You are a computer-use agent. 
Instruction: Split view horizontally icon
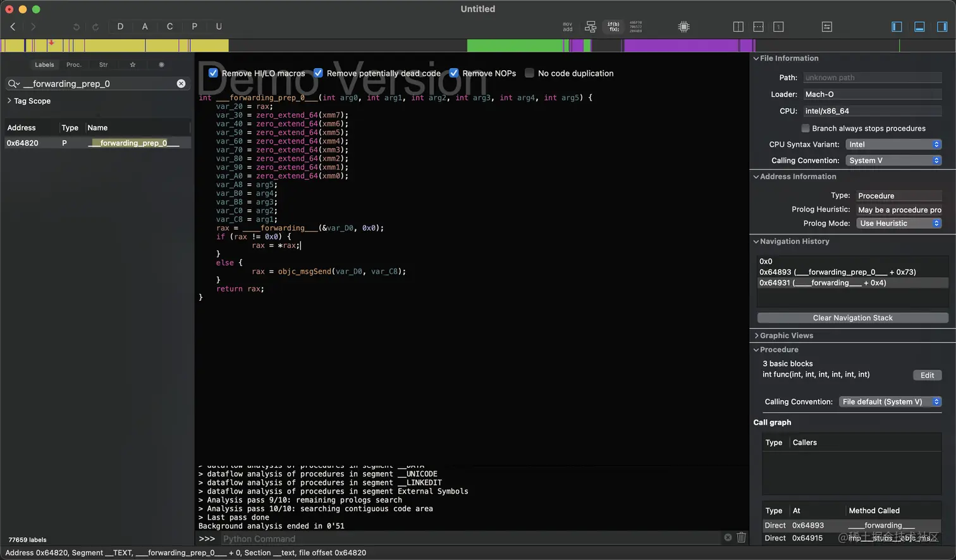click(758, 27)
